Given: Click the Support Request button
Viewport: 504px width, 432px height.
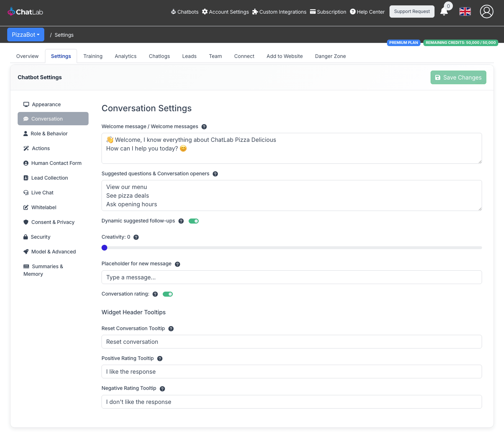Looking at the screenshot, I should tap(412, 12).
